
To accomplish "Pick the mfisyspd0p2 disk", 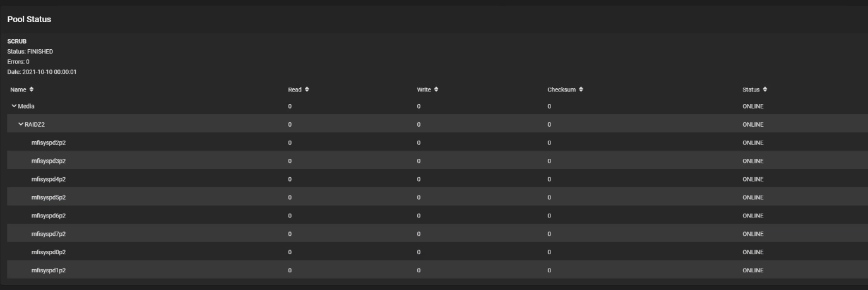I will click(49, 252).
